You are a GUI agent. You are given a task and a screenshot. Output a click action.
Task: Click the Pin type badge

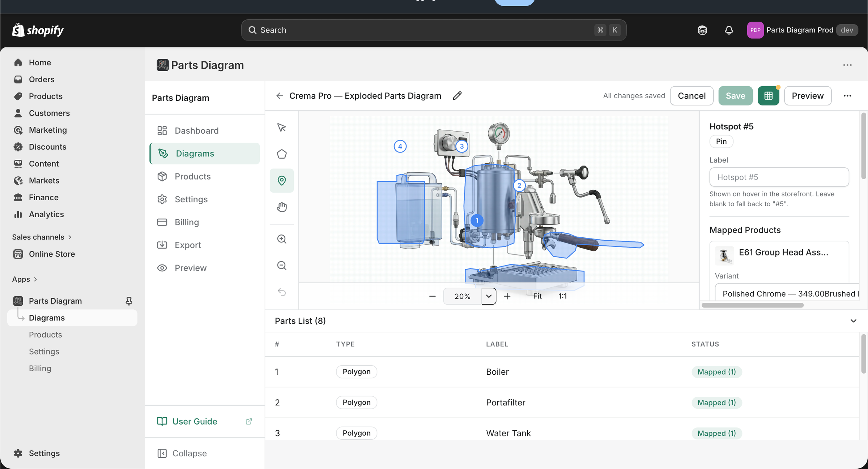(721, 141)
